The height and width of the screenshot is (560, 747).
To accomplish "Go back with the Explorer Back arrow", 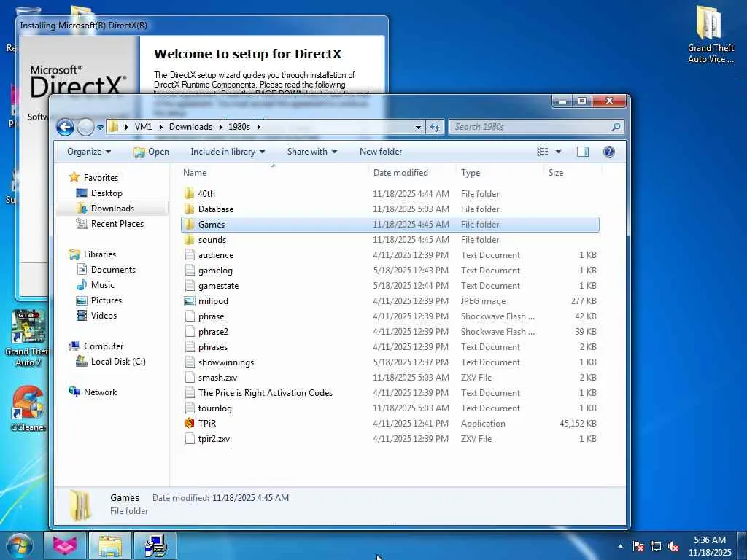I will pos(65,127).
